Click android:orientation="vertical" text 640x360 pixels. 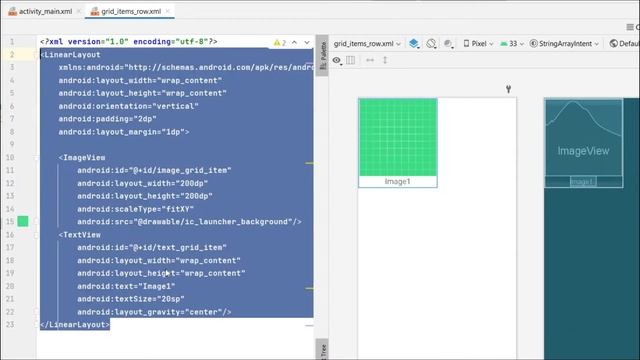point(128,106)
